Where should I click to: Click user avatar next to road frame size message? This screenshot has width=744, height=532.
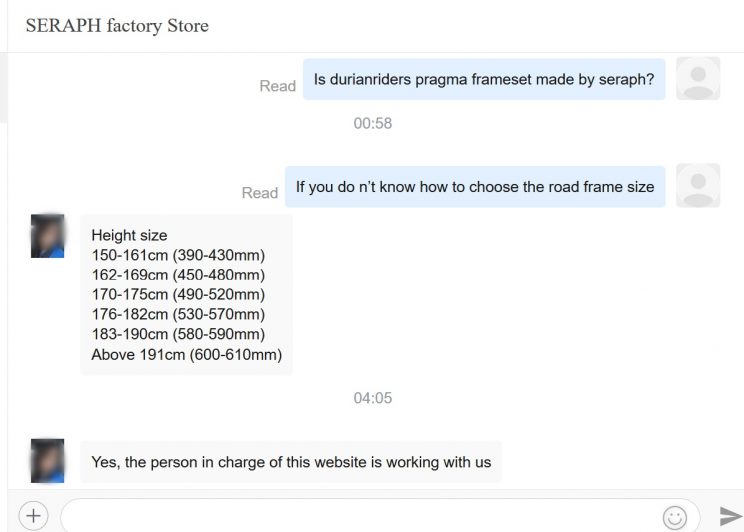click(x=698, y=186)
